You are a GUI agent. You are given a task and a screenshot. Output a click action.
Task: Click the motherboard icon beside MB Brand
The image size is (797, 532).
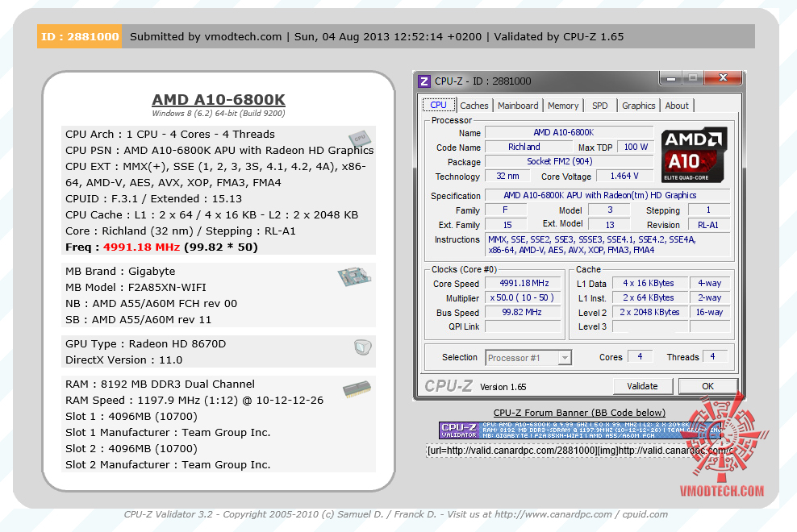coord(354,276)
